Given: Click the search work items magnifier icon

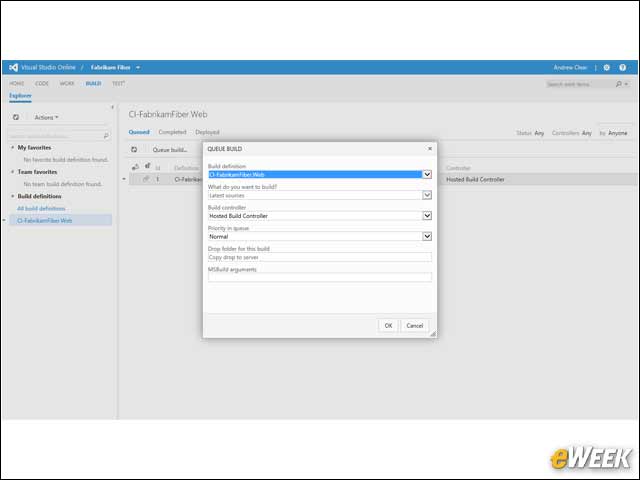Looking at the screenshot, I should click(x=619, y=84).
